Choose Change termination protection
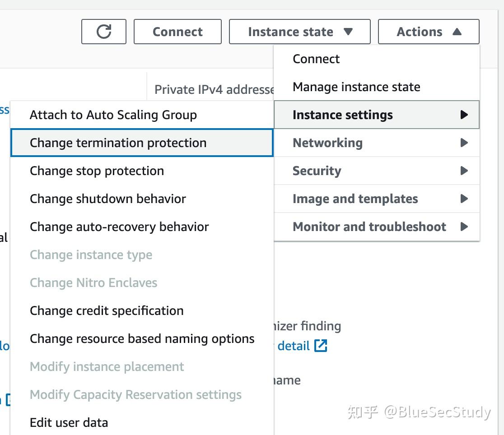 pyautogui.click(x=118, y=143)
